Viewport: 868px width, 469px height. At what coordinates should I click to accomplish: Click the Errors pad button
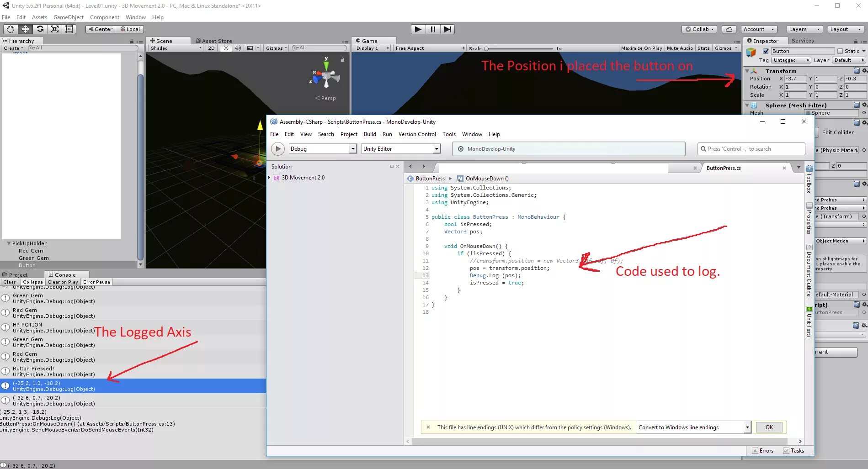click(763, 451)
